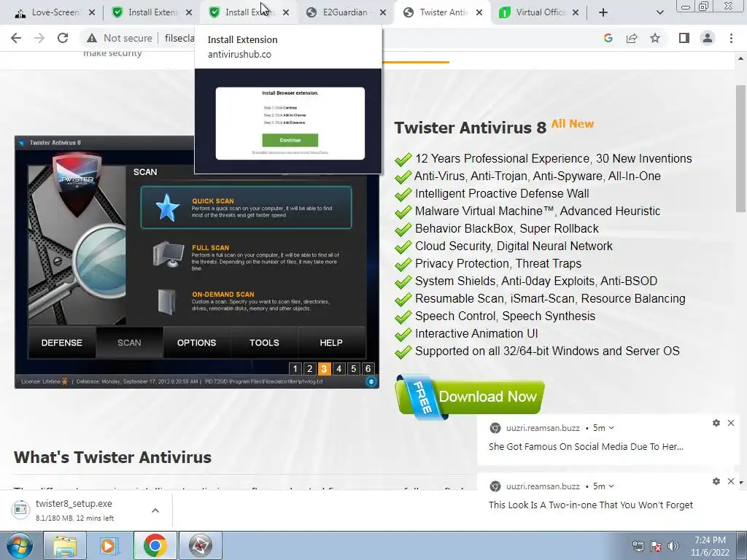Expand second notification details chevron
The height and width of the screenshot is (560, 747).
(611, 486)
